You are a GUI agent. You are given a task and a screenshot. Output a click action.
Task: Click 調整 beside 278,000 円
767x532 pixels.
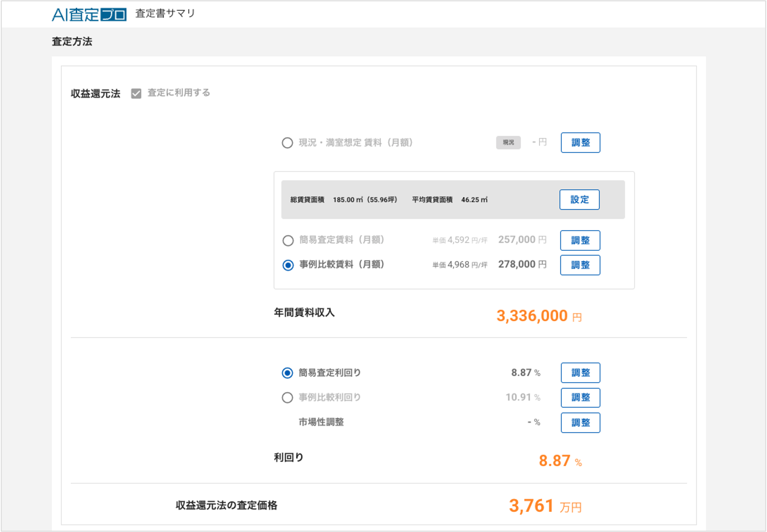tap(580, 265)
